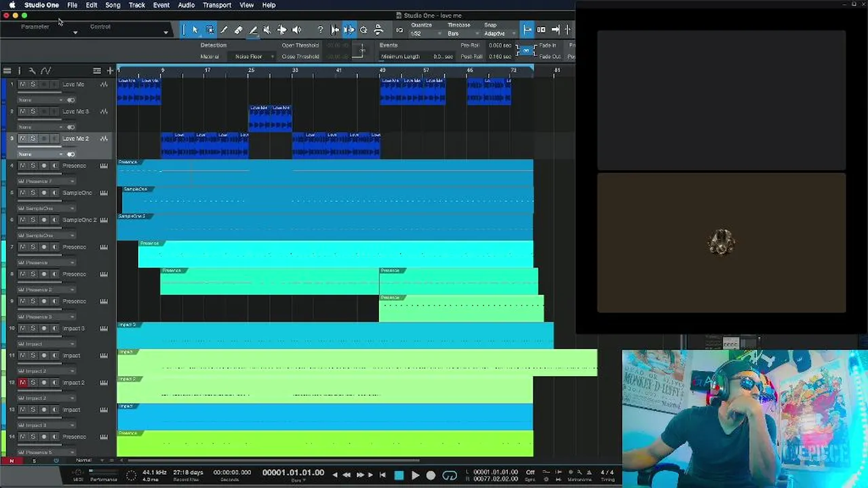This screenshot has height=488, width=868.
Task: Choose the Split tool
Action: (x=224, y=30)
